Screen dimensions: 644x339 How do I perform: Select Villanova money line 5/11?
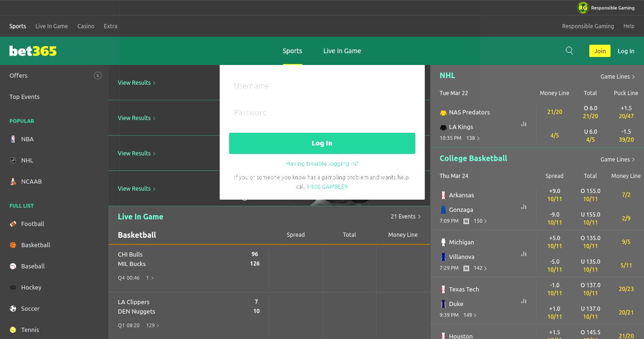click(x=626, y=265)
